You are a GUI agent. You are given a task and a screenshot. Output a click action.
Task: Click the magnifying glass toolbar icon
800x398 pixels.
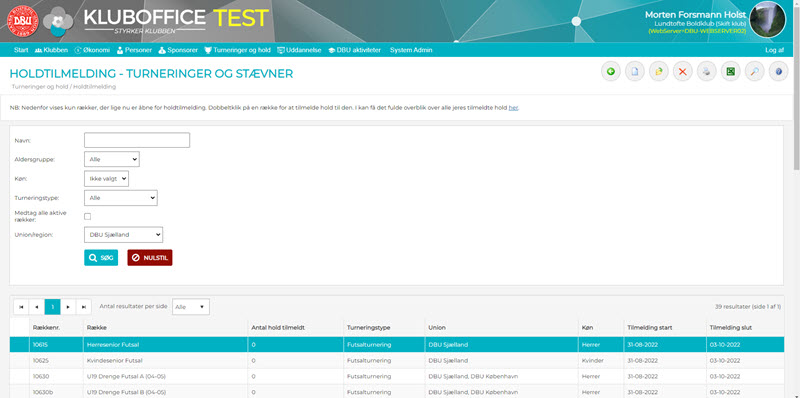pos(755,72)
